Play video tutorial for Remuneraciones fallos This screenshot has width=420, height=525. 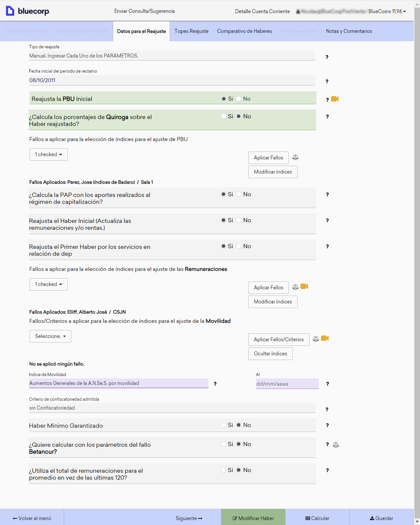coord(304,286)
